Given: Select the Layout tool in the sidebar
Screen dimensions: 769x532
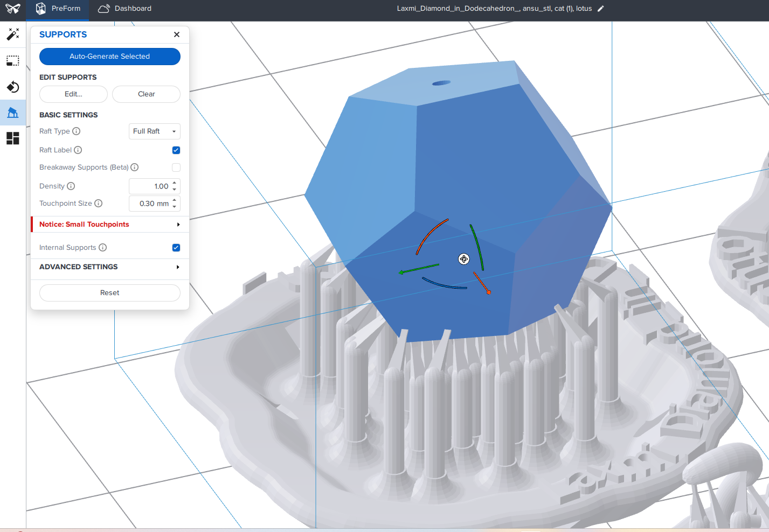Looking at the screenshot, I should (13, 138).
